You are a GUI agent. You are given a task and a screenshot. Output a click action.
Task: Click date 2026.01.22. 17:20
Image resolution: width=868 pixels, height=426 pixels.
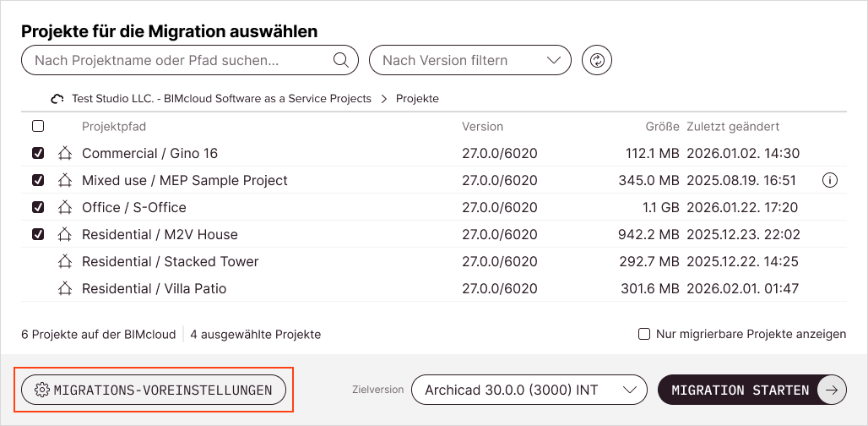point(742,207)
